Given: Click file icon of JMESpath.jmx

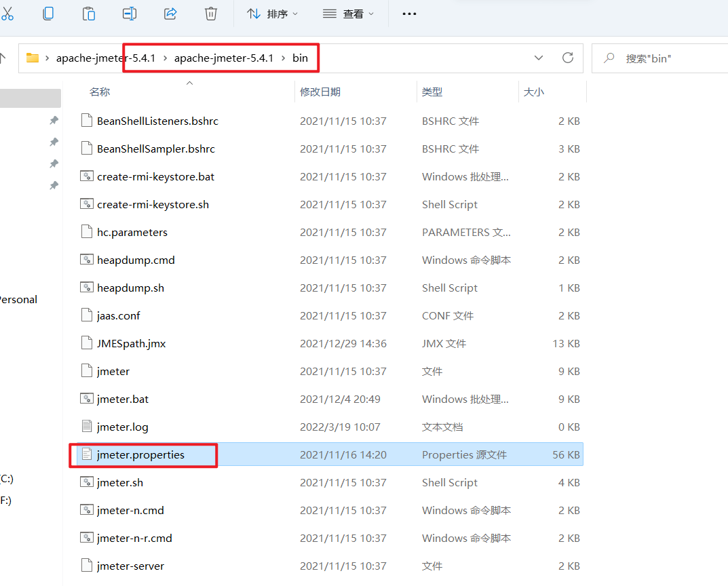Looking at the screenshot, I should (x=87, y=343).
